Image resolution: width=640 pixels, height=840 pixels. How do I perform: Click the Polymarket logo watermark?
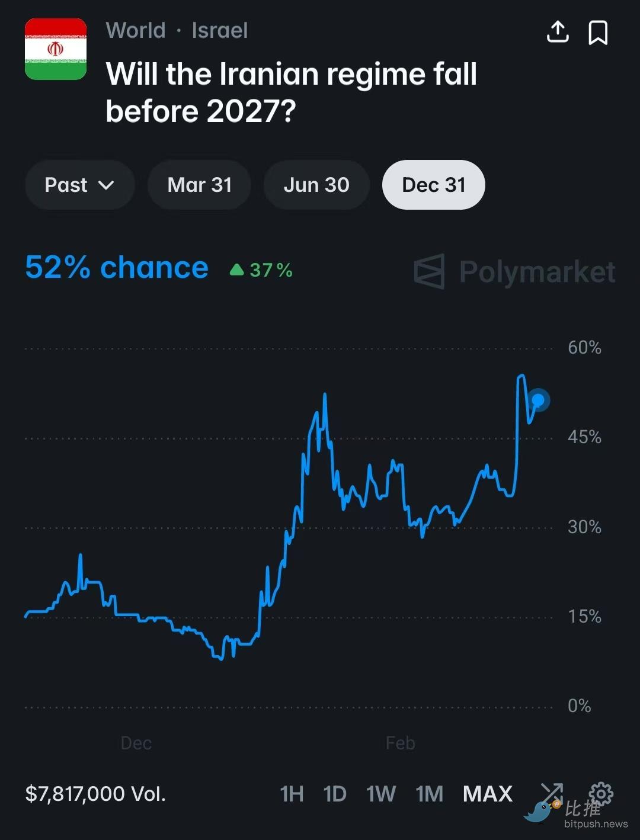point(514,272)
